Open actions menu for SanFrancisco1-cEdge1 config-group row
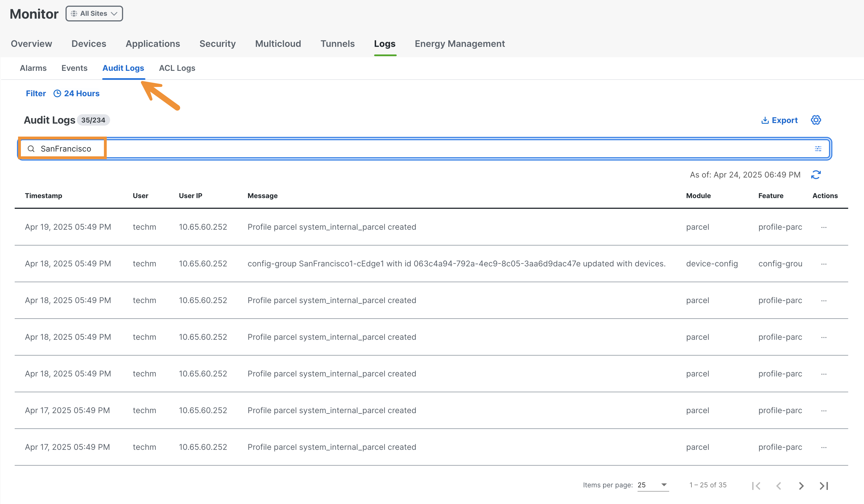This screenshot has height=504, width=864. point(824,264)
